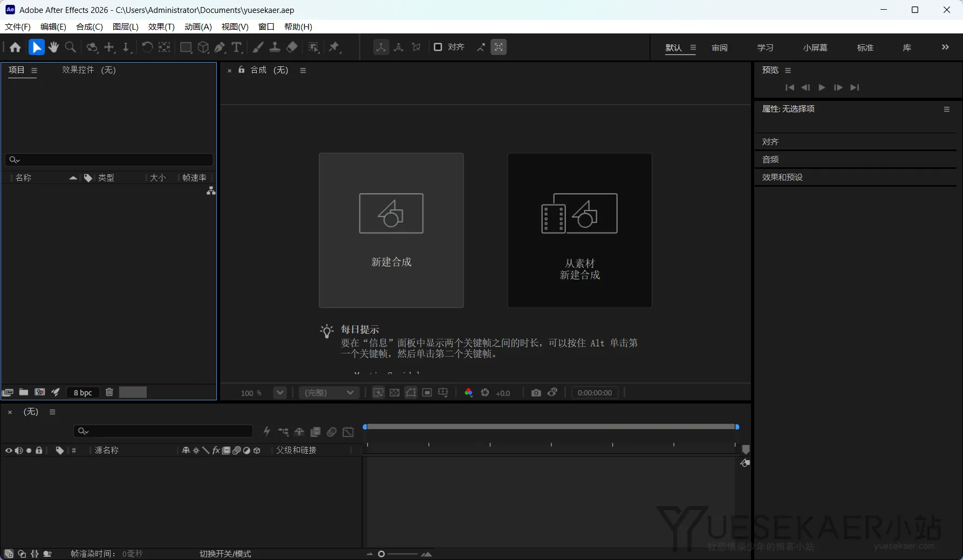Open the 属性 panel menu
Viewport: 963px width, 560px height.
pyautogui.click(x=946, y=109)
